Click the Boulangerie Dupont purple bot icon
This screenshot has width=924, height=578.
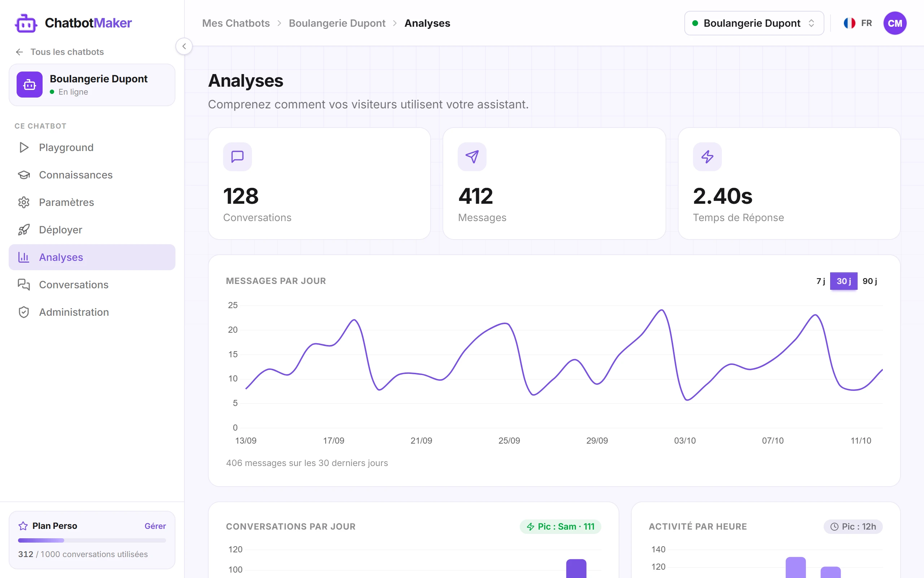pyautogui.click(x=29, y=85)
